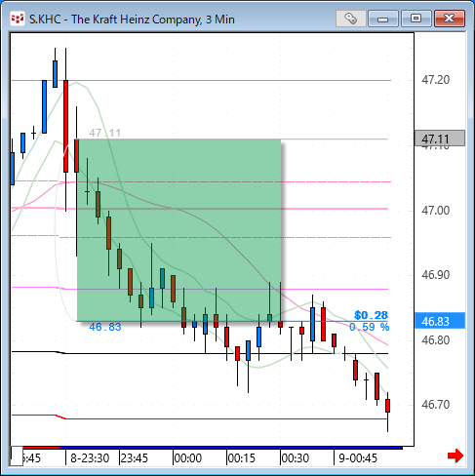
Task: Close the Kraft Heinz chart window
Action: tap(450, 19)
